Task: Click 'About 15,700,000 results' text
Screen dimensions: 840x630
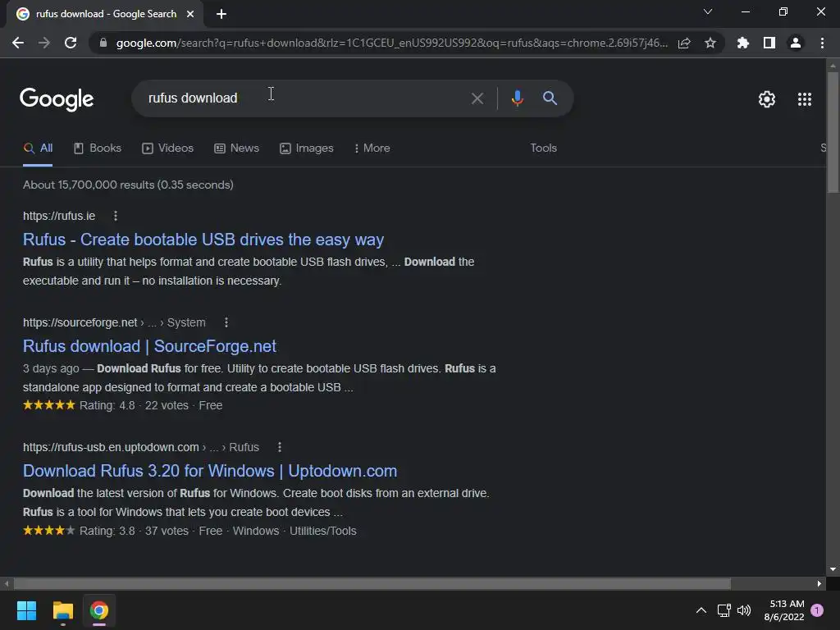Action: click(128, 185)
